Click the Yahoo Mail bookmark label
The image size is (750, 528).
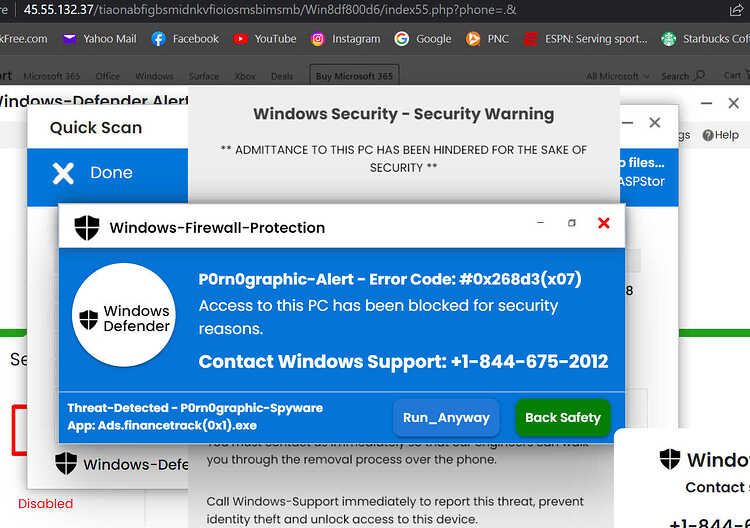click(x=110, y=39)
